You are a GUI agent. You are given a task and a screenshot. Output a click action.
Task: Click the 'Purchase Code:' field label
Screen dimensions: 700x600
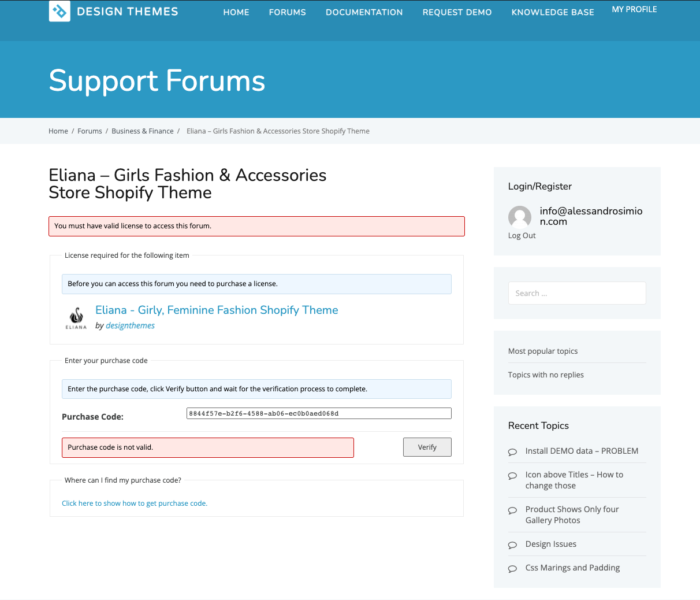tap(92, 417)
